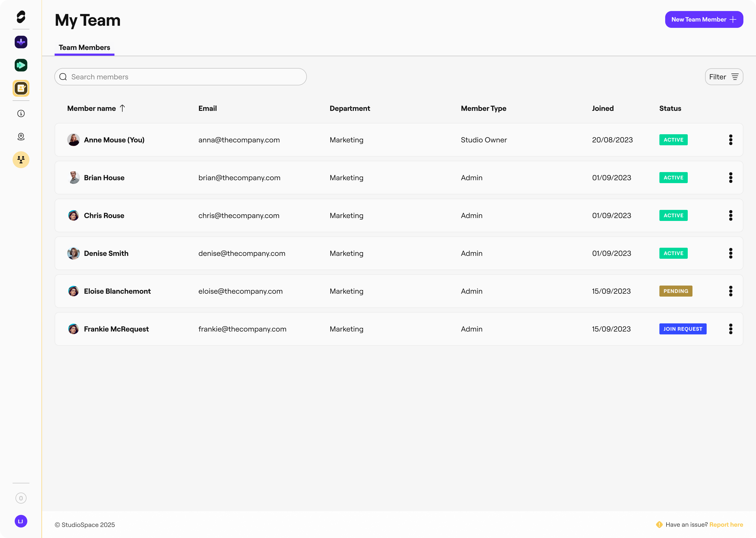Viewport: 756px width, 538px height.
Task: Follow the Report here link
Action: [x=726, y=524]
